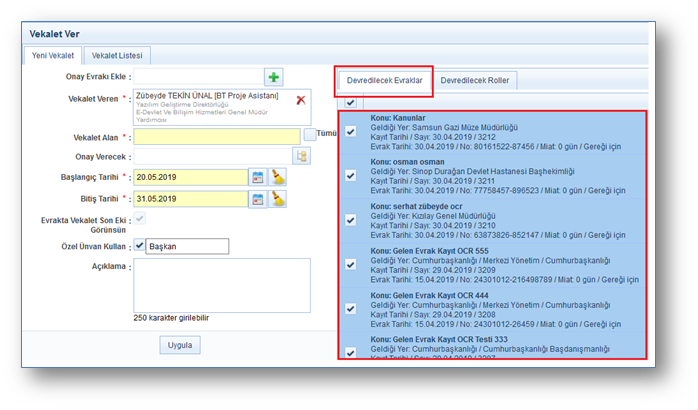Uncheck Özel Ünvan Kullan checkbox

coord(139,245)
